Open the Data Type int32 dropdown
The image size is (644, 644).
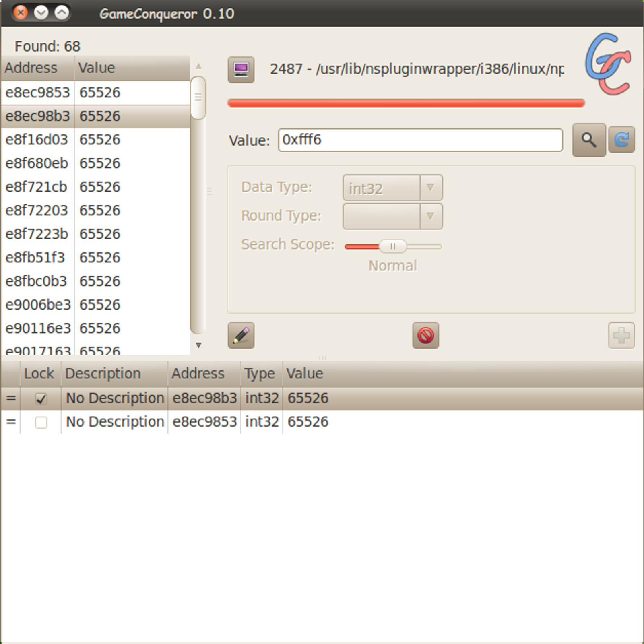[392, 188]
